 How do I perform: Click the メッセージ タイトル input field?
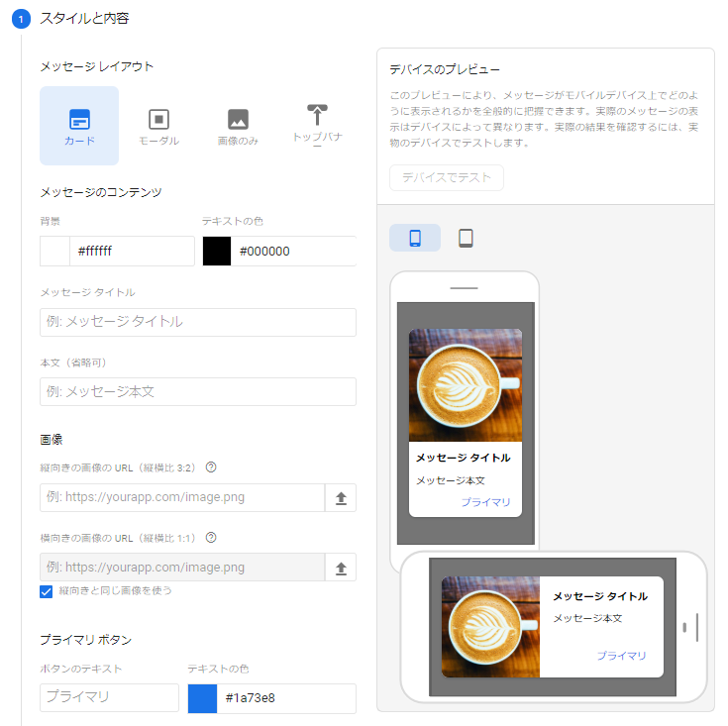(198, 322)
